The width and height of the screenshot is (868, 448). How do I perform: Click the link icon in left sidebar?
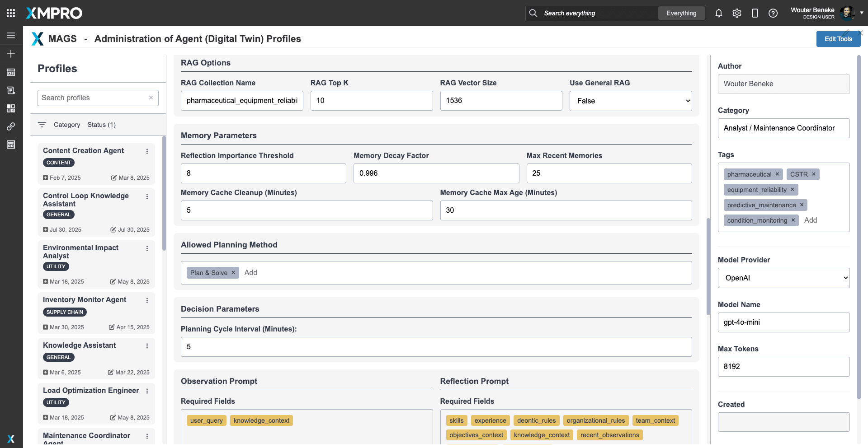11,126
